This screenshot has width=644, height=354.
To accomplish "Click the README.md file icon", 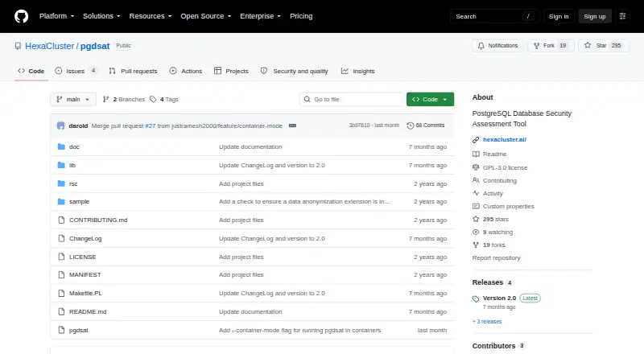I will click(x=61, y=311).
